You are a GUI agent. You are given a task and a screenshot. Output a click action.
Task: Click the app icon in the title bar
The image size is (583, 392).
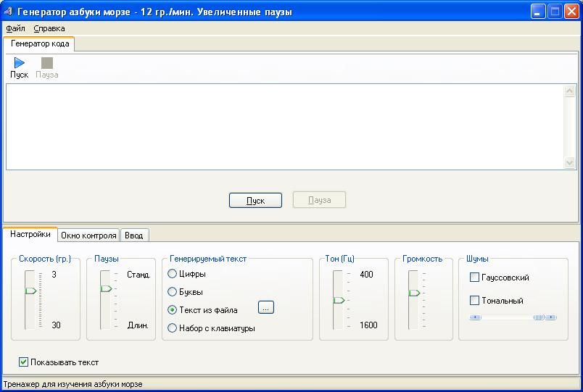[x=9, y=12]
